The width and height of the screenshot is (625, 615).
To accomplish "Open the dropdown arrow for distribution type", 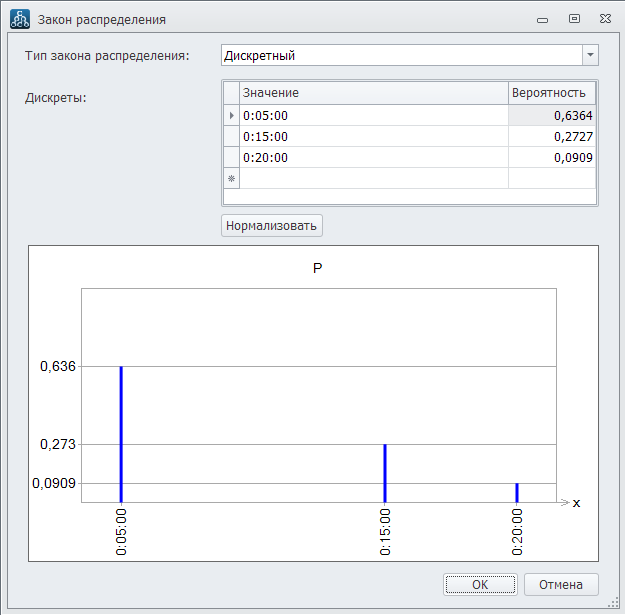I will click(590, 55).
